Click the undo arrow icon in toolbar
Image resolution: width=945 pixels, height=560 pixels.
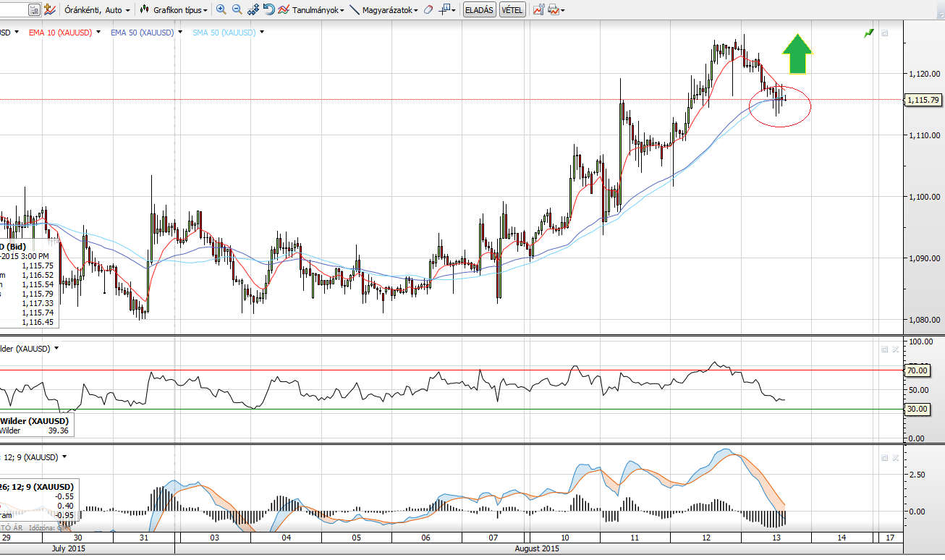[x=268, y=10]
